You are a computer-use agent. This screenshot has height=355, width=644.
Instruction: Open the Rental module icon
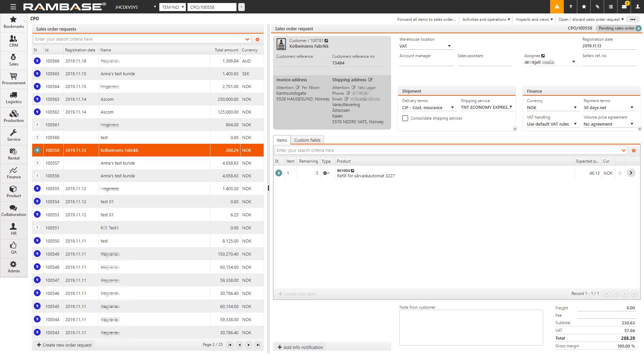pos(13,154)
